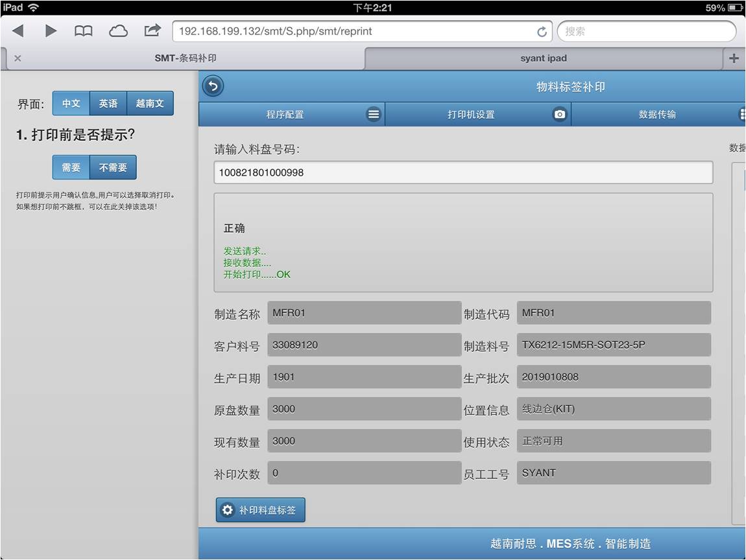Image resolution: width=746 pixels, height=560 pixels.
Task: Tap the Safari back arrow
Action: [18, 30]
